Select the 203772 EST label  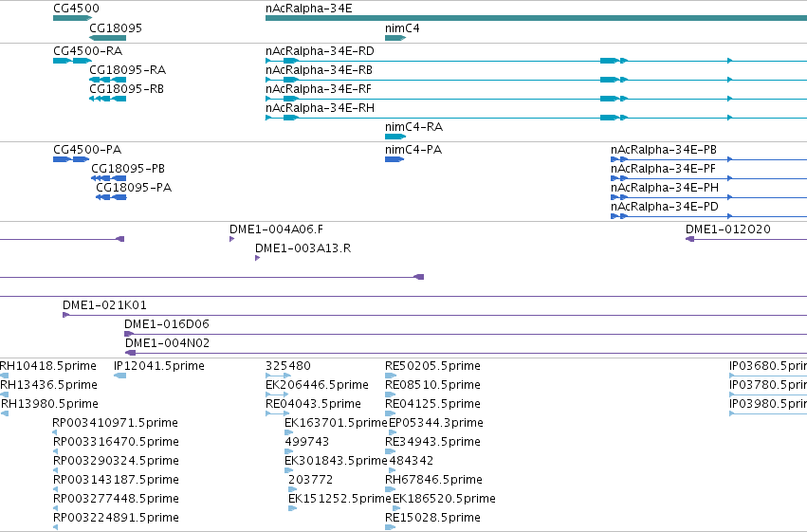coord(311,480)
